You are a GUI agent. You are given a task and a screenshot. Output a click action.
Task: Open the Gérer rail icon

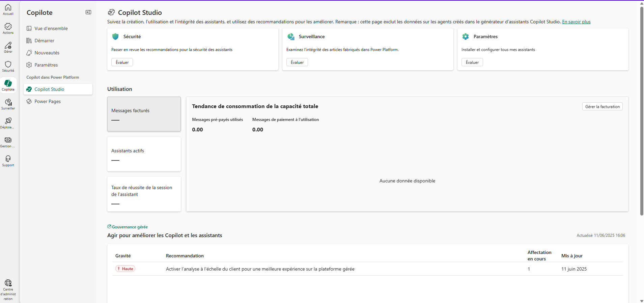click(x=8, y=45)
